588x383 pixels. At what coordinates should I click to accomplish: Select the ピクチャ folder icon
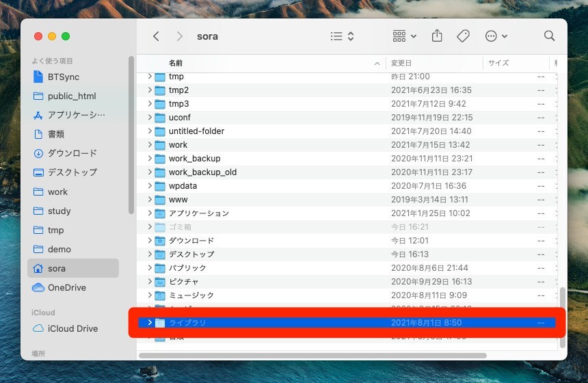(160, 282)
